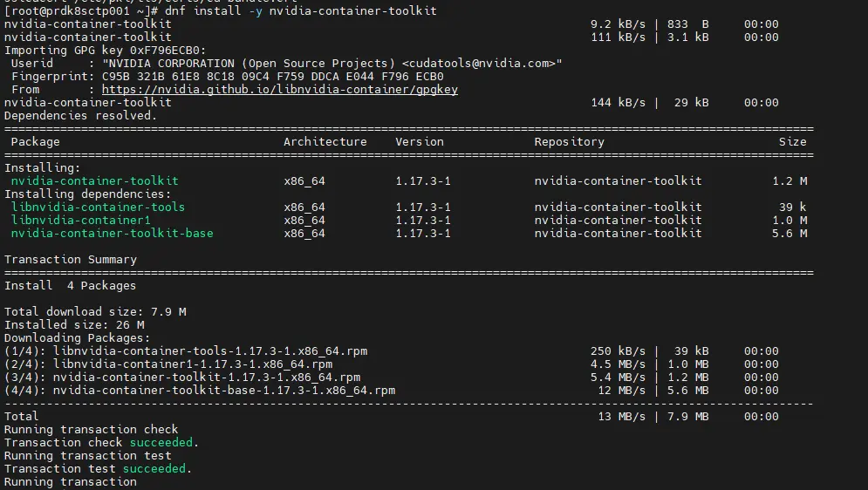Select green nvidia-container-toolkit package name

click(95, 181)
